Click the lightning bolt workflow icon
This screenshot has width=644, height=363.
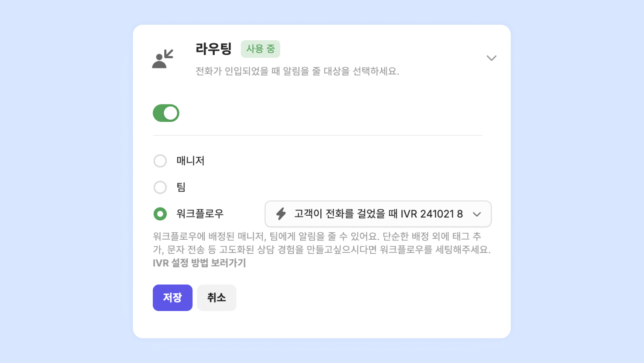click(x=281, y=214)
